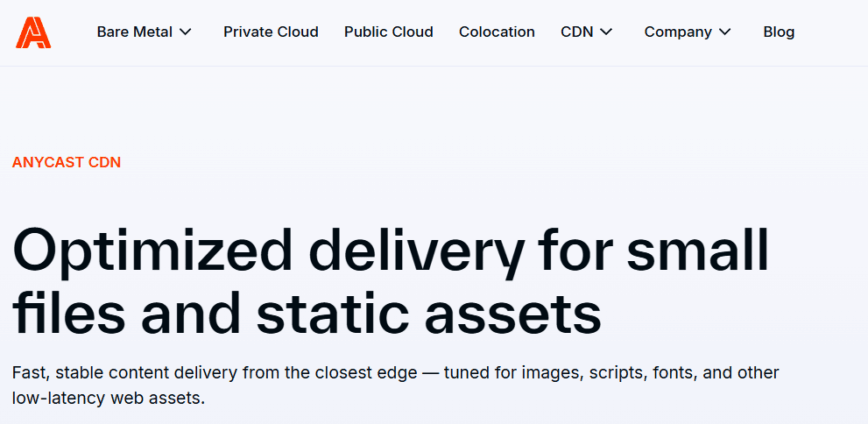868x424 pixels.
Task: Click the headline text 'static assets'
Action: pos(428,312)
